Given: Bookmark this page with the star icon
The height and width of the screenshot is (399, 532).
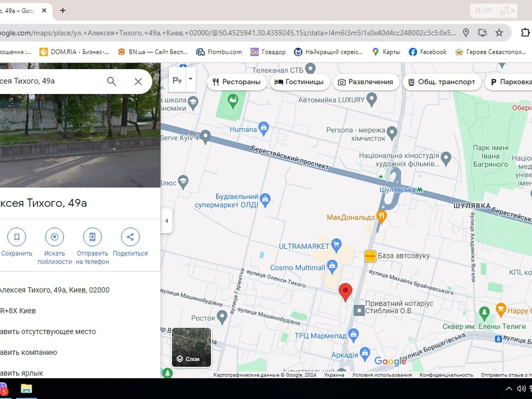Looking at the screenshot, I should (499, 33).
